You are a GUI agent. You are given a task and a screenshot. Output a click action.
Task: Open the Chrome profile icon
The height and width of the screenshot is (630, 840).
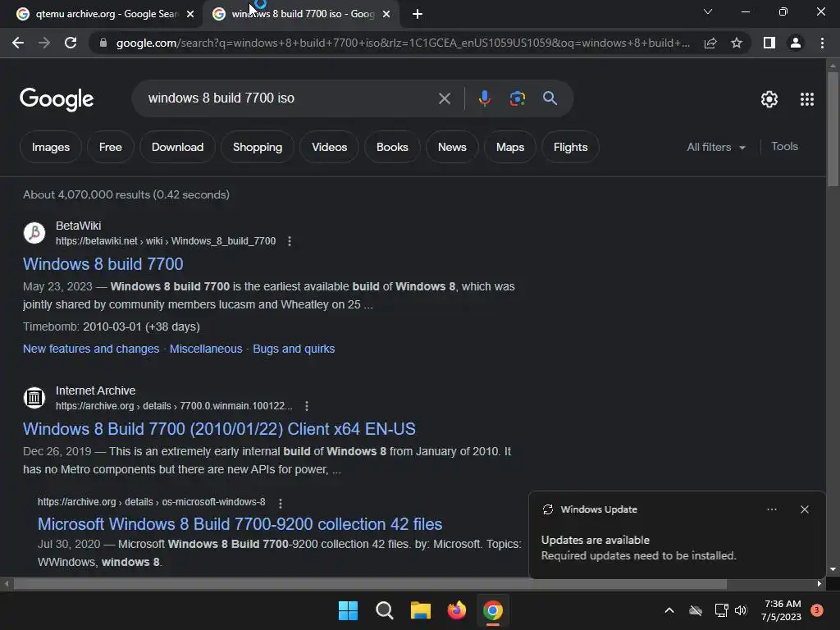tap(796, 43)
